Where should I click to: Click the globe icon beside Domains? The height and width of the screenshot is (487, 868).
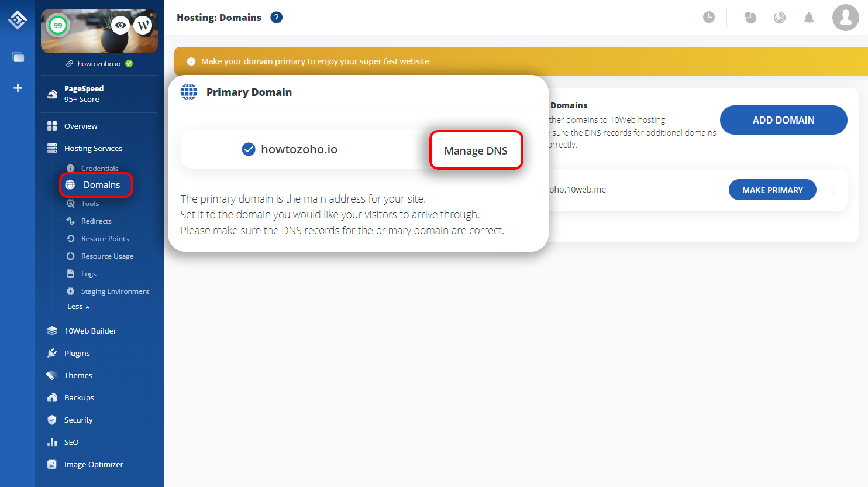(x=70, y=185)
